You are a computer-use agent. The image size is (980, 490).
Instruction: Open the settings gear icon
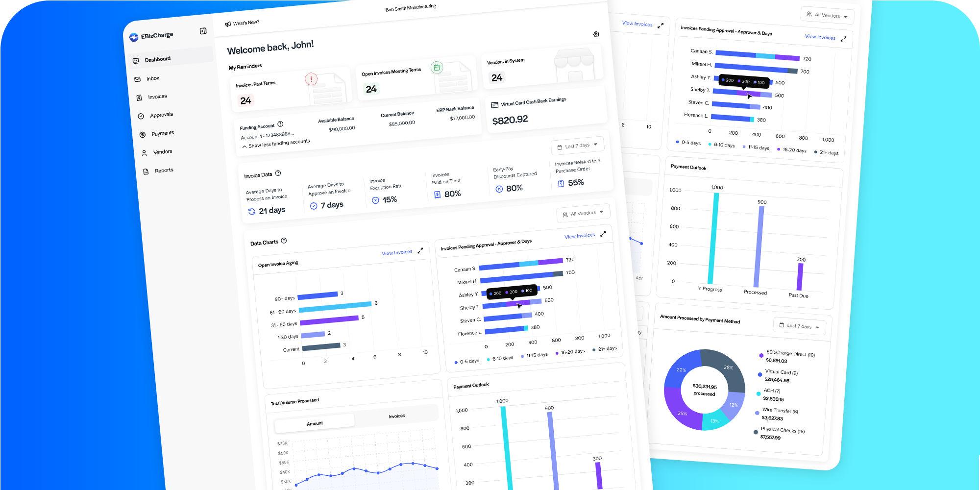tap(596, 34)
